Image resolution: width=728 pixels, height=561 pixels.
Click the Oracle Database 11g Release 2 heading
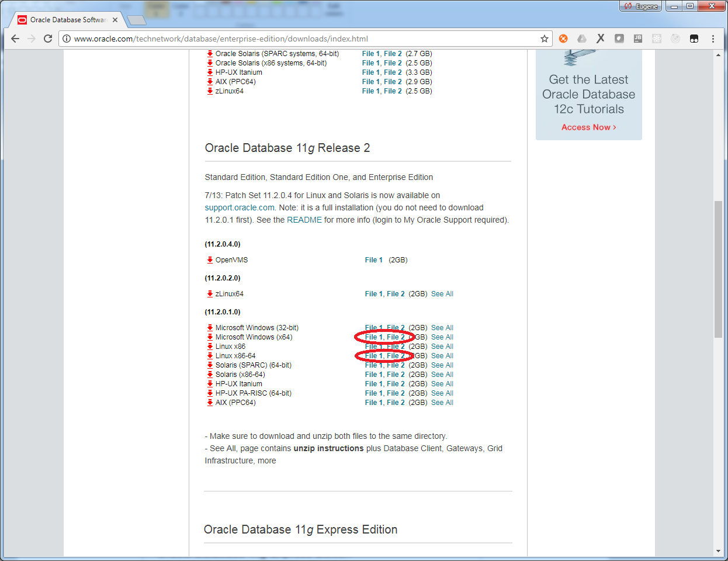pos(287,148)
